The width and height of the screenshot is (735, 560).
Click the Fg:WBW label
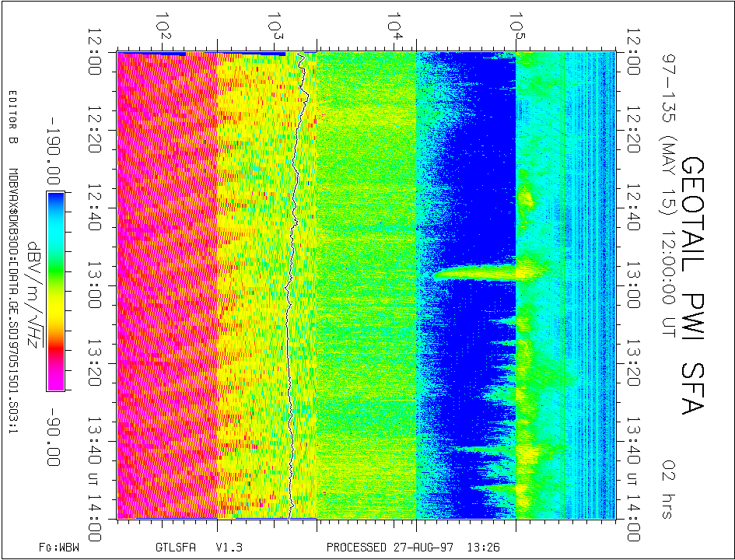[x=59, y=548]
